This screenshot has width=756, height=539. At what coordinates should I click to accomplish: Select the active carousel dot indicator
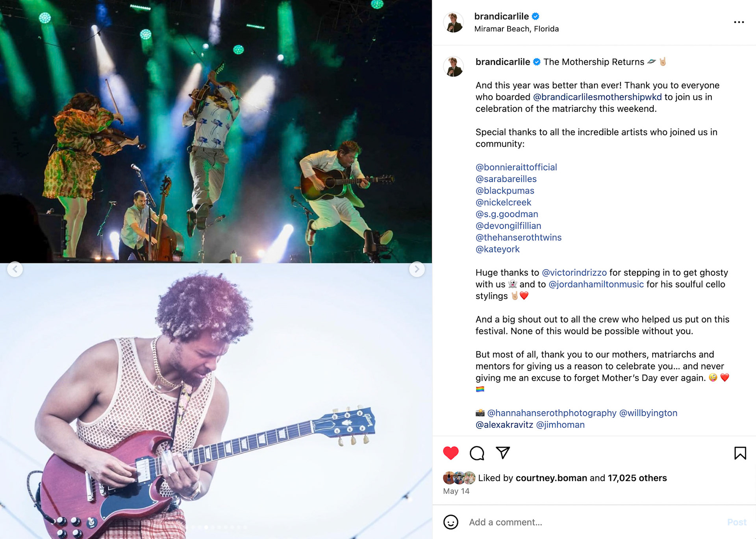206,527
